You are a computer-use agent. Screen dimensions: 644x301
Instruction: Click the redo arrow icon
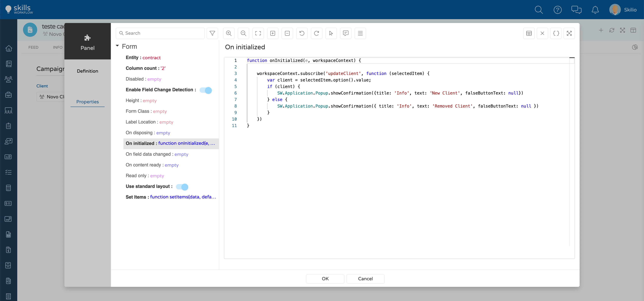point(316,33)
